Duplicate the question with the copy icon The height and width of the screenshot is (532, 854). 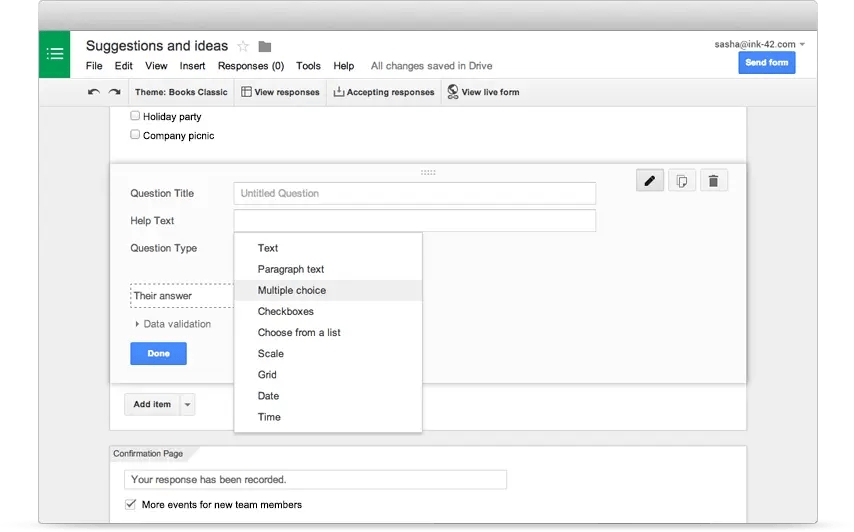click(x=682, y=181)
